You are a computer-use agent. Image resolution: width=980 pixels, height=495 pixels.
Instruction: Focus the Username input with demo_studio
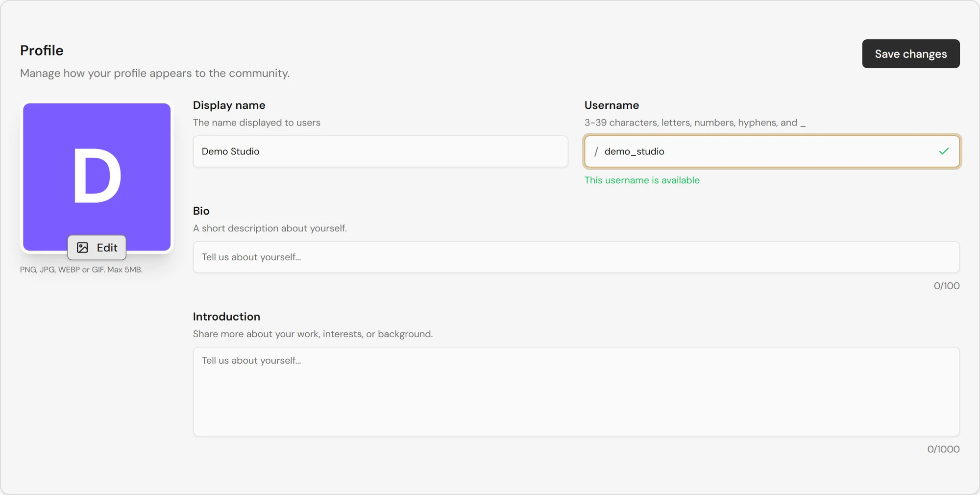pos(772,151)
